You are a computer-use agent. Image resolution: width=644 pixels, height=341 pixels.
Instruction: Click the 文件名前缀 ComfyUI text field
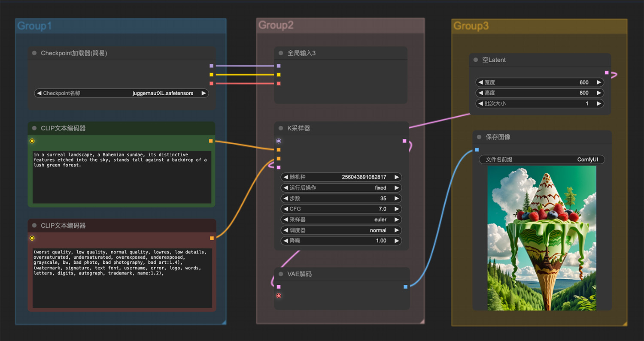pos(542,160)
